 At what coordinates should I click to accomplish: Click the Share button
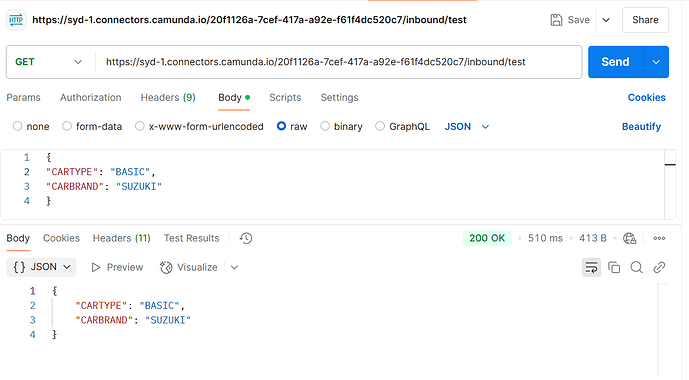[645, 20]
